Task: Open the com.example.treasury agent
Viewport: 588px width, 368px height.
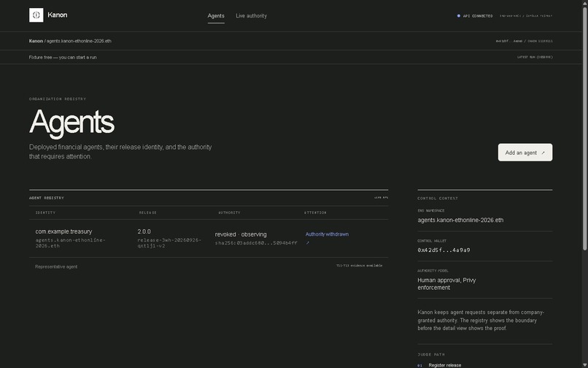Action: point(63,231)
